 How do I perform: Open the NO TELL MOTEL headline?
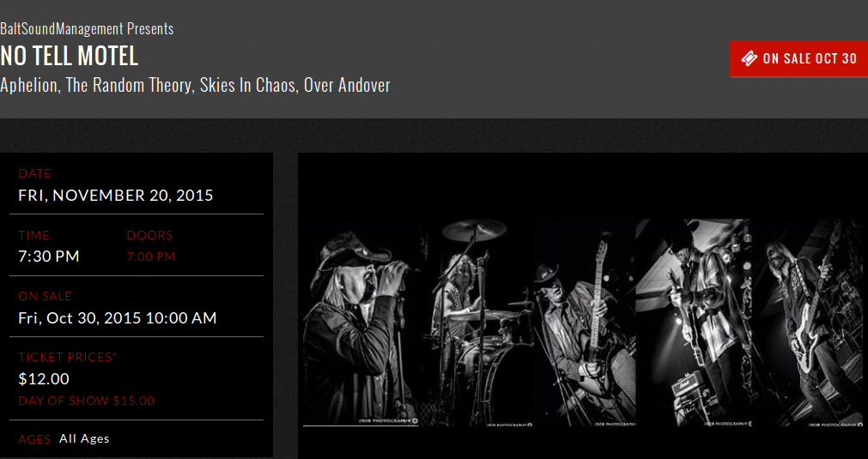click(x=70, y=56)
